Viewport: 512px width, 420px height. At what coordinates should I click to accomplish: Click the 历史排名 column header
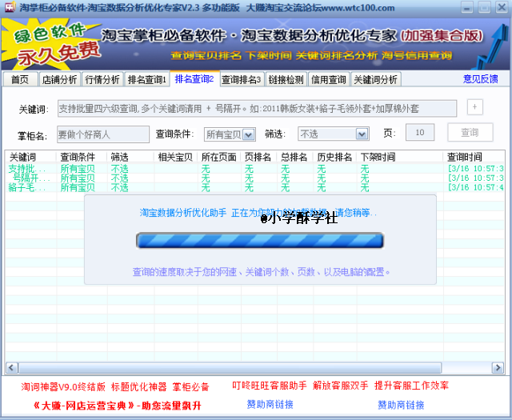pos(334,157)
